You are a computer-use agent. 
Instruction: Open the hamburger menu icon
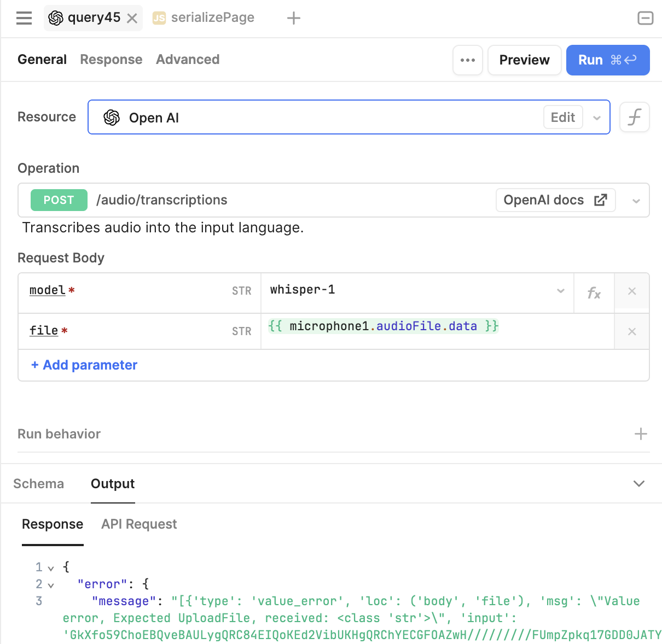tap(24, 18)
